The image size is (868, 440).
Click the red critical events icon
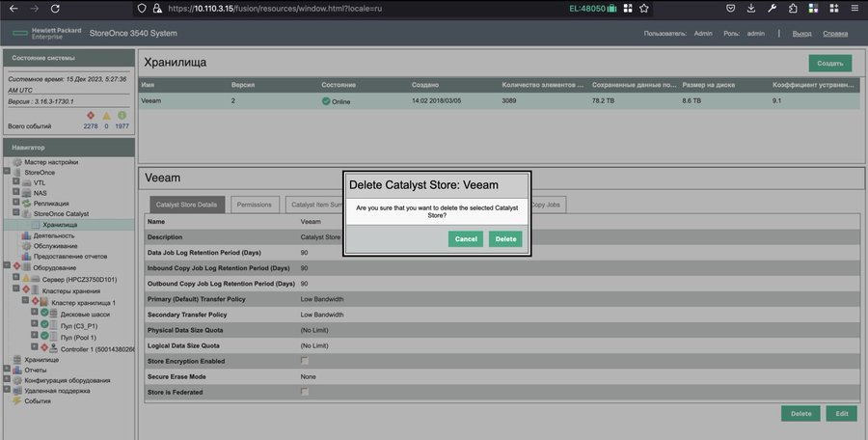point(91,115)
